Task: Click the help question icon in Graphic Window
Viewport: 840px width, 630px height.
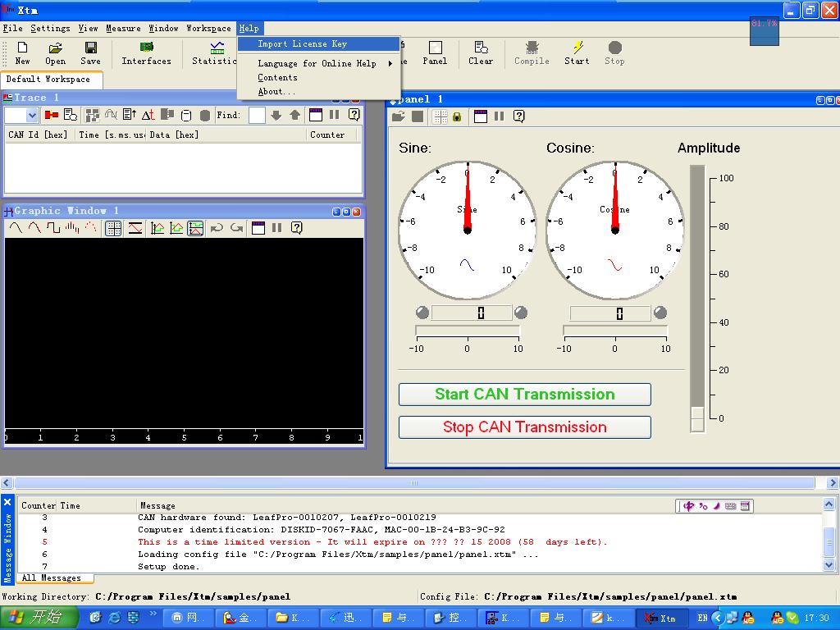Action: coord(297,228)
